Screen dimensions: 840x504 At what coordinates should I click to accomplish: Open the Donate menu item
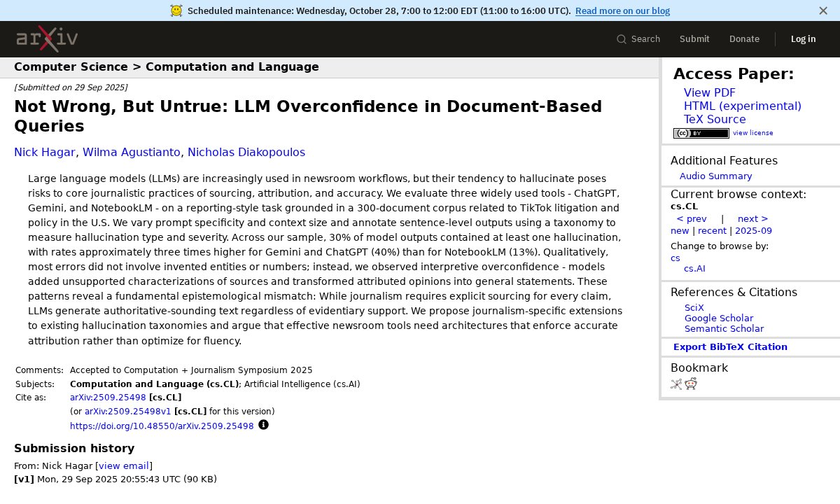click(x=744, y=39)
